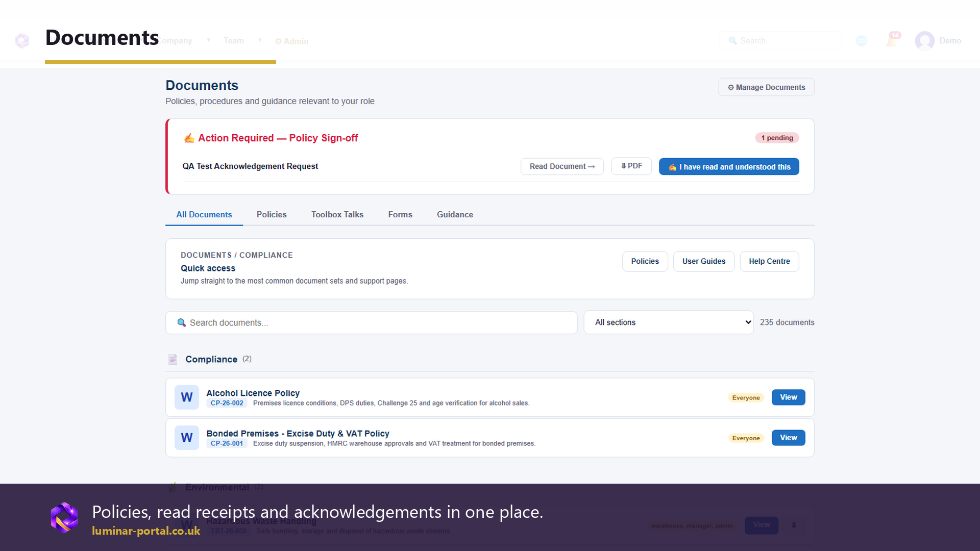Click Everyone badge on Bonded Premises row
This screenshot has height=551, width=980.
click(746, 438)
